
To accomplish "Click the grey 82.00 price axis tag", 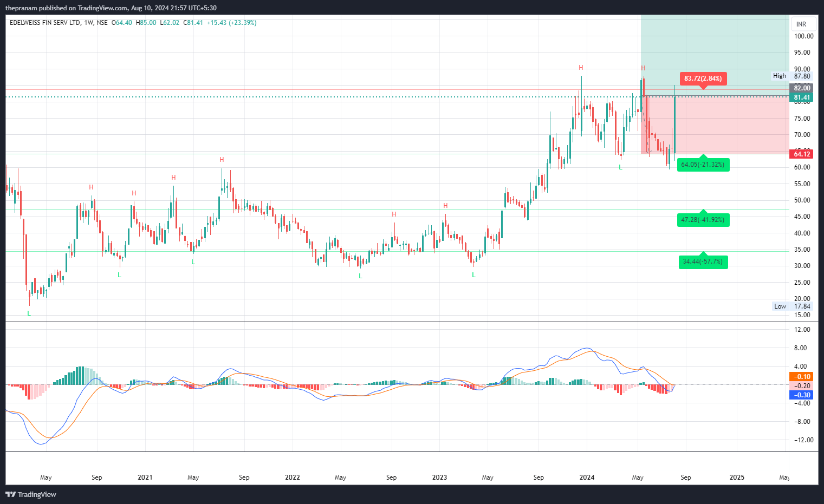I will coord(802,88).
